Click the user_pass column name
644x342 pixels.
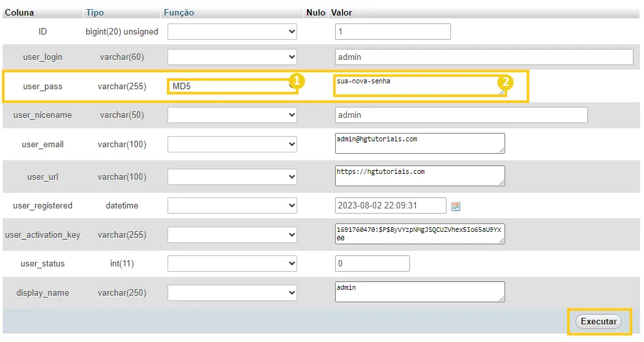click(43, 87)
